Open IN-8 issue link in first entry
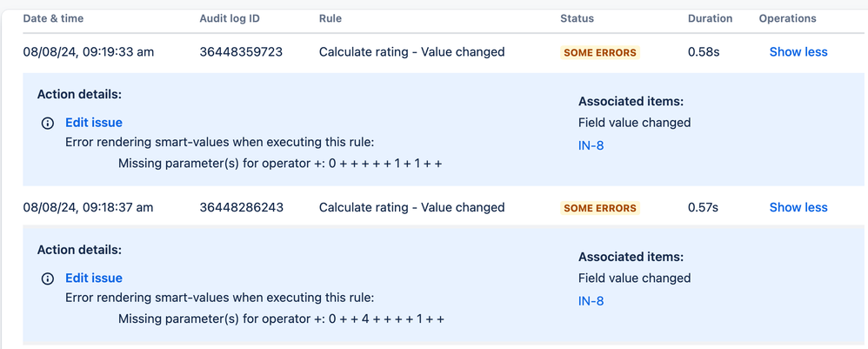868x349 pixels. 591,145
